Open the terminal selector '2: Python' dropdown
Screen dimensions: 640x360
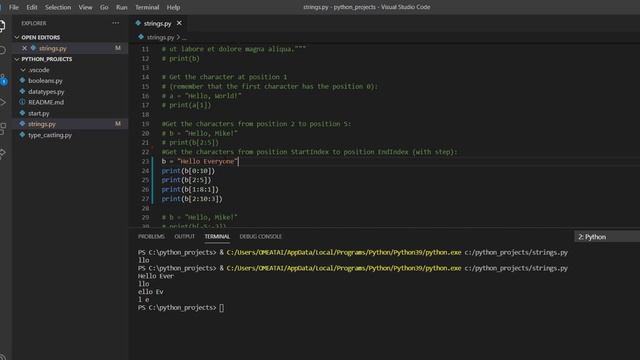click(x=607, y=237)
